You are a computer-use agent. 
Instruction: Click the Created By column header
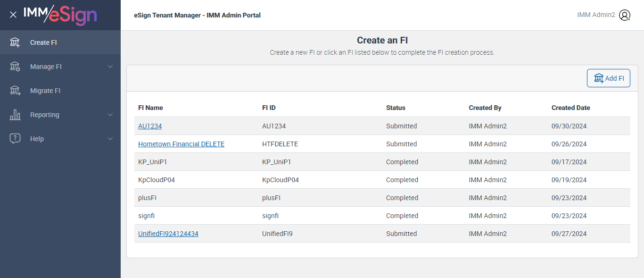485,108
